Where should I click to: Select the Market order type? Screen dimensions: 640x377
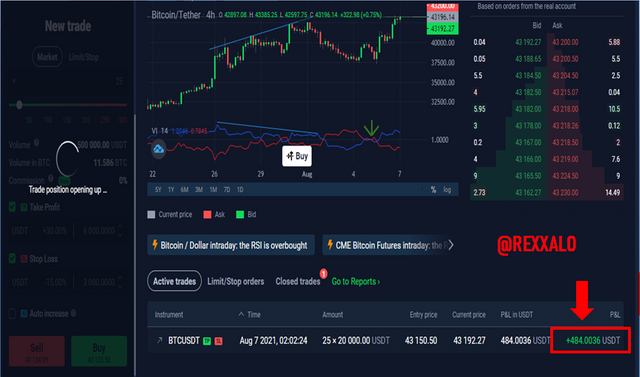tap(47, 57)
